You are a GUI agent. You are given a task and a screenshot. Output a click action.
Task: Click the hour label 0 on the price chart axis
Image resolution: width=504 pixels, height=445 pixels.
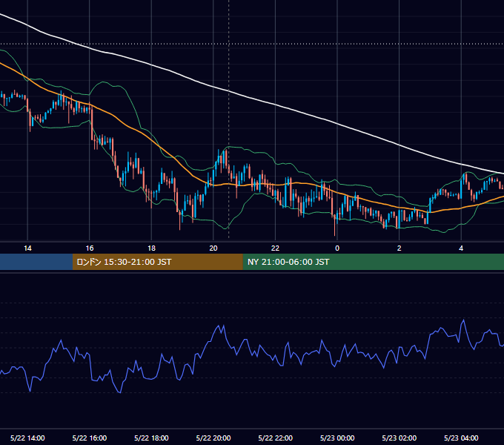tap(337, 248)
